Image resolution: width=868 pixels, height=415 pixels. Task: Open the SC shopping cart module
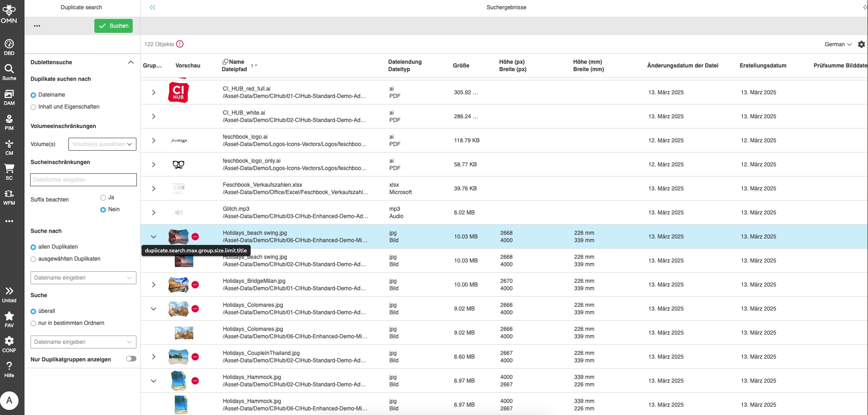click(9, 171)
